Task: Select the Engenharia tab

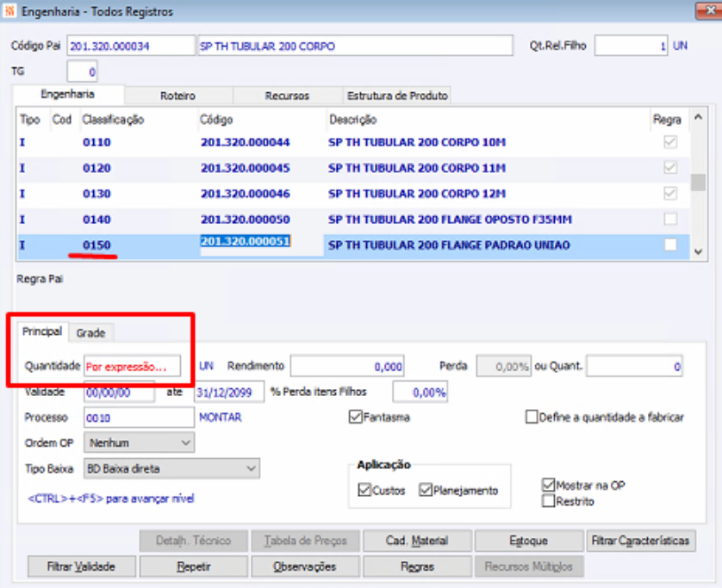Action: [68, 95]
